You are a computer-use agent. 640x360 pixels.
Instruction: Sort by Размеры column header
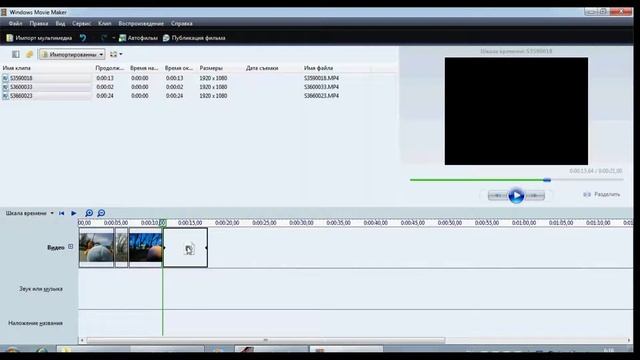[211, 68]
